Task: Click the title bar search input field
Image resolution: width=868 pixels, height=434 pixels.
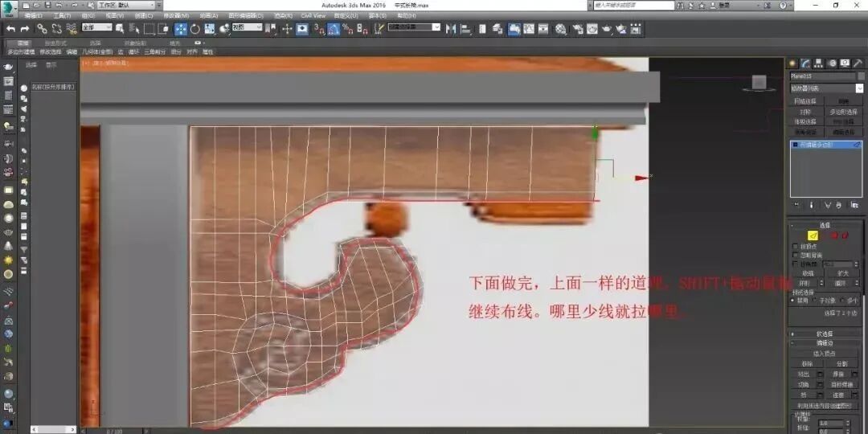Action: [x=634, y=5]
